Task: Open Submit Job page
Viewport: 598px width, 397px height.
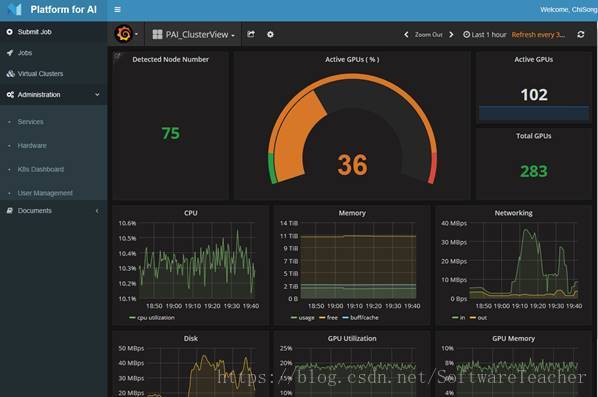Action: (x=34, y=32)
